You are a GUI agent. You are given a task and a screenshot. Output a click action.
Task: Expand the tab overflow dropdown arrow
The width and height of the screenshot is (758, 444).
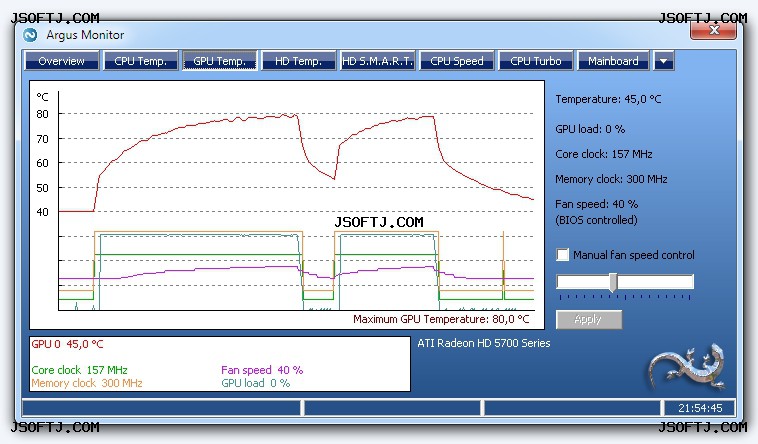click(x=664, y=61)
